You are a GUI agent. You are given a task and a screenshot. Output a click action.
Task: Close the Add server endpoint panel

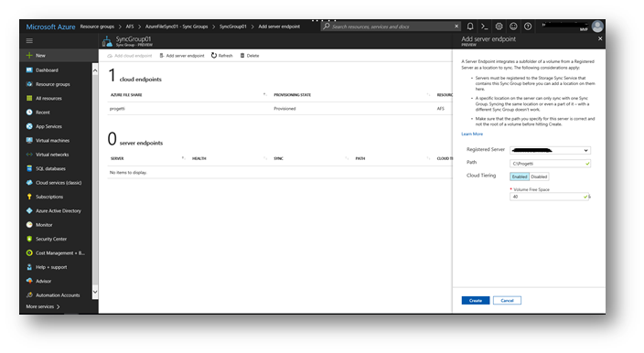click(600, 38)
